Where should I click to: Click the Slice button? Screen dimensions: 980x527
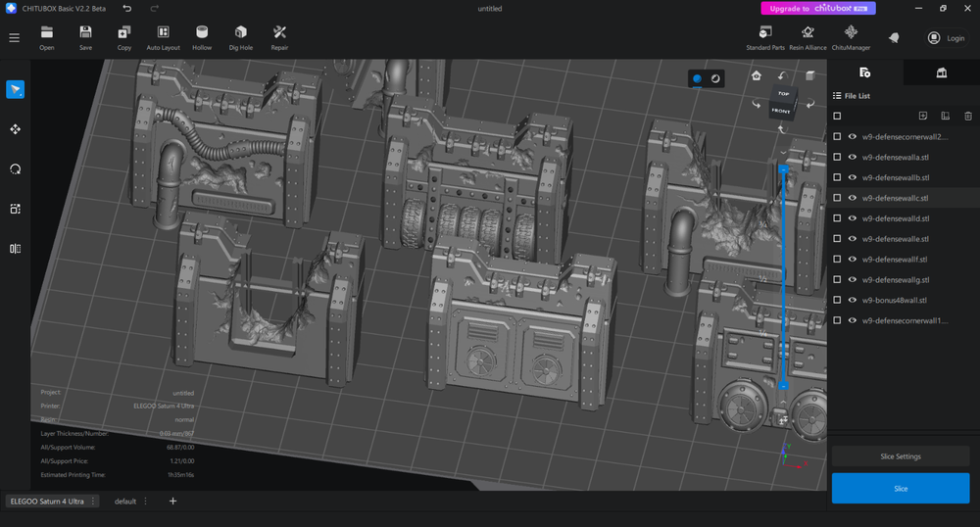click(901, 488)
